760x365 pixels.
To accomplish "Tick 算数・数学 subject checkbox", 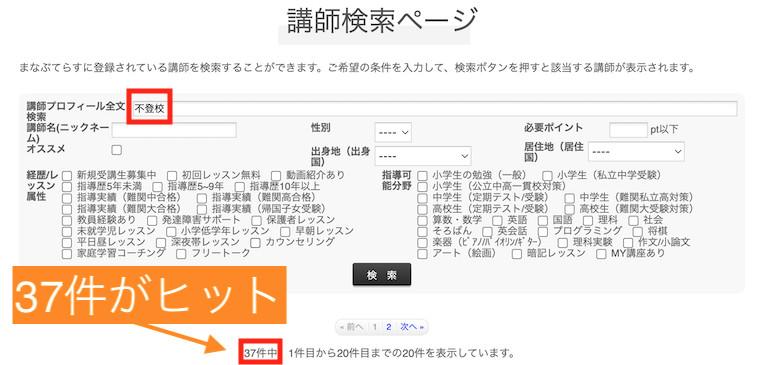I will coord(423,220).
